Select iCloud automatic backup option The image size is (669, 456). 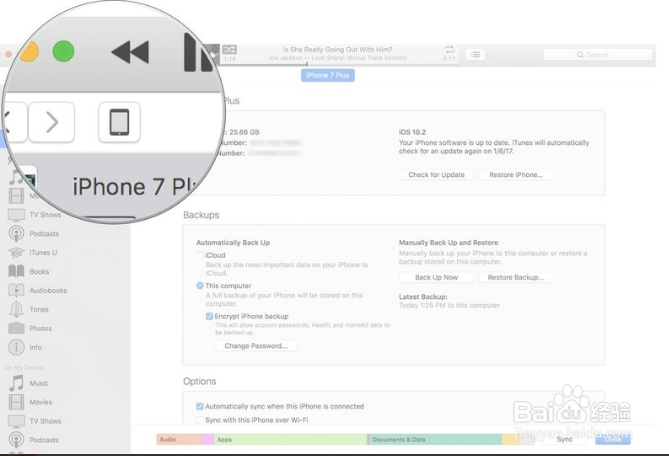[200, 255]
